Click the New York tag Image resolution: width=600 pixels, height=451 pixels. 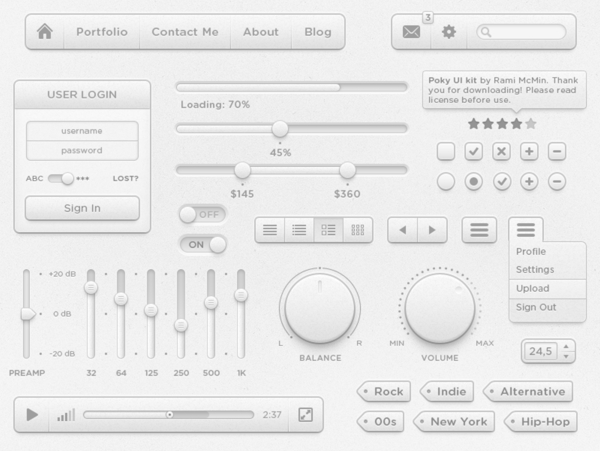tap(454, 422)
